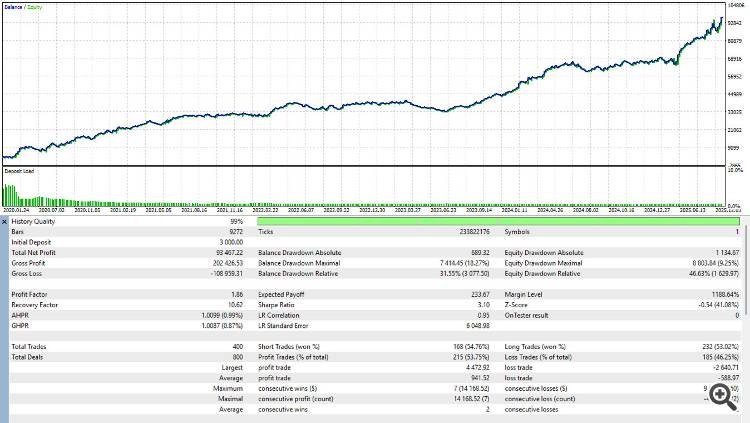Select the consecutive wins ($) label
Screen dimensions: 750x423
287,389
